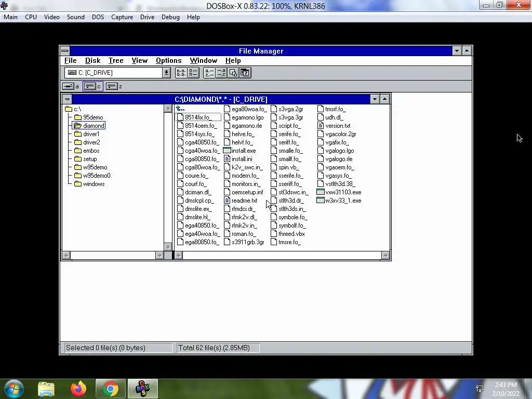Image resolution: width=532 pixels, height=399 pixels.
Task: Select the w95demo folder in tree
Action: (x=90, y=167)
